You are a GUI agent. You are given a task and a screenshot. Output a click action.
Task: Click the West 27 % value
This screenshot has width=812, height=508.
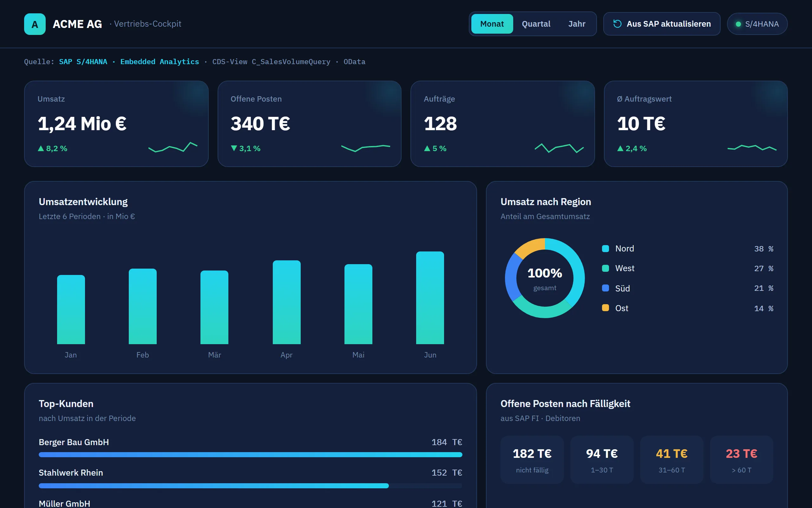[764, 268]
